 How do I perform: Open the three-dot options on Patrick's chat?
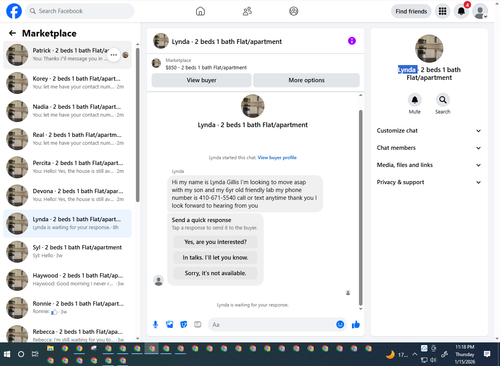pos(113,55)
